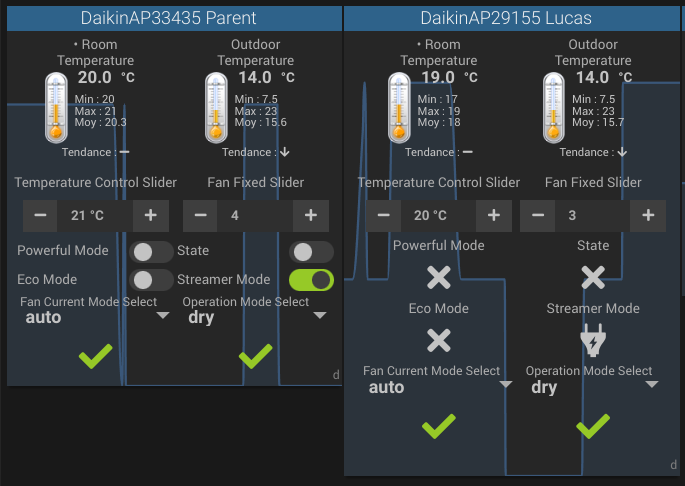Increase Parent temperature with plus button
This screenshot has height=486, width=685.
click(151, 215)
